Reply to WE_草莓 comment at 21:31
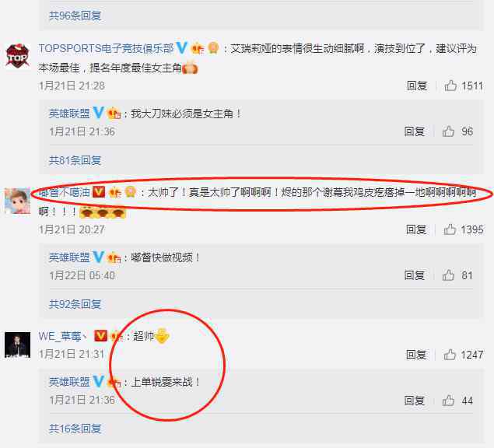This screenshot has height=448, width=494. [416, 355]
